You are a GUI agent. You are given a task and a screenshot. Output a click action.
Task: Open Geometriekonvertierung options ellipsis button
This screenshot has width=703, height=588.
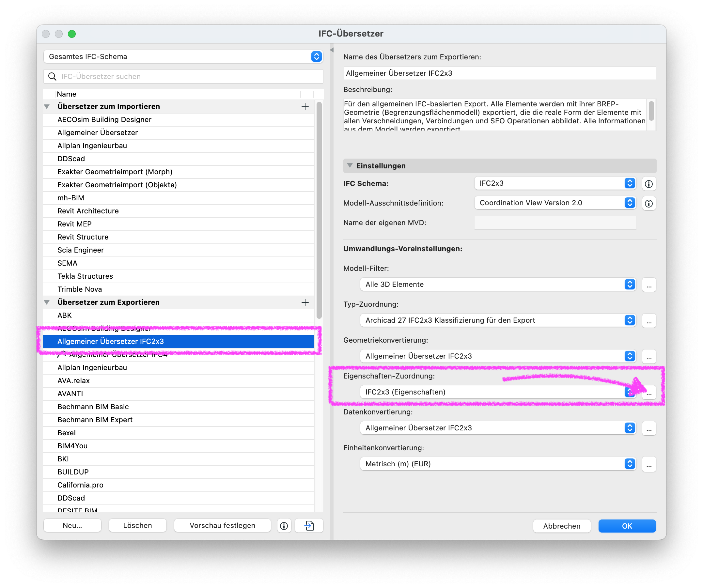(x=649, y=356)
